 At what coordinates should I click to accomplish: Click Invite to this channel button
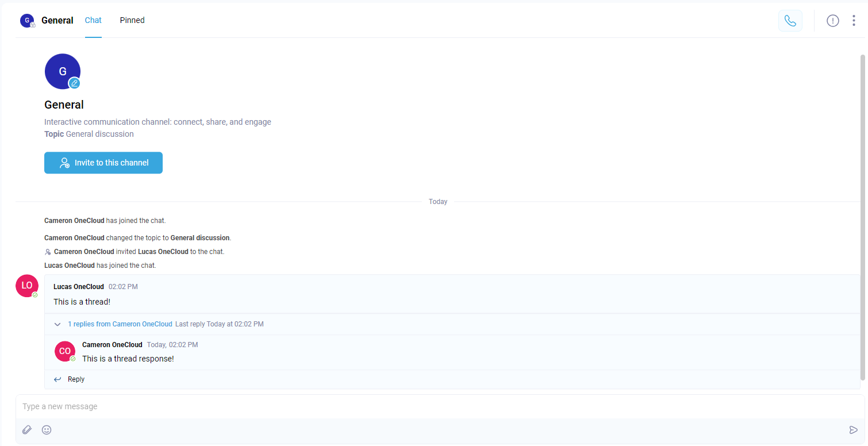point(103,163)
